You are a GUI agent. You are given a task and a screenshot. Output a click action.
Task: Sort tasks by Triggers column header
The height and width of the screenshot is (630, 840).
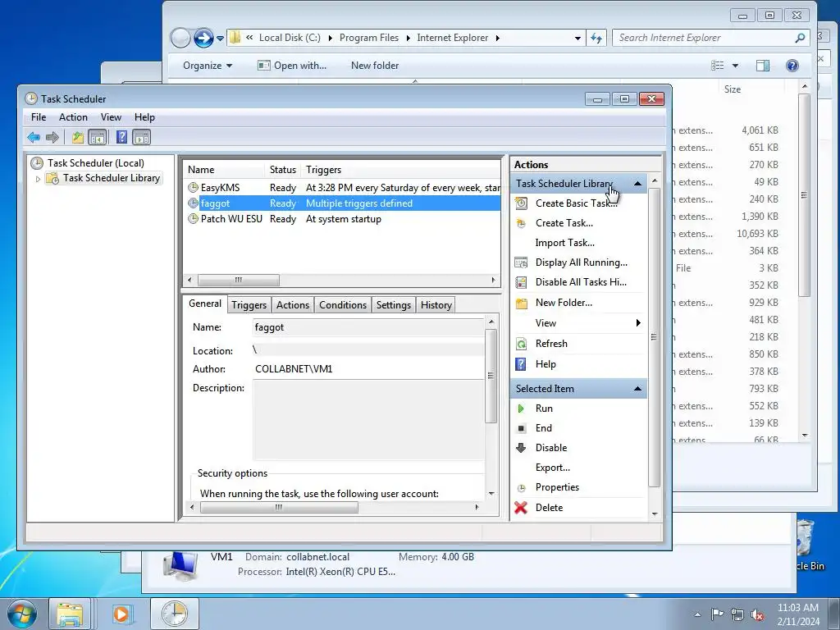[x=400, y=170]
